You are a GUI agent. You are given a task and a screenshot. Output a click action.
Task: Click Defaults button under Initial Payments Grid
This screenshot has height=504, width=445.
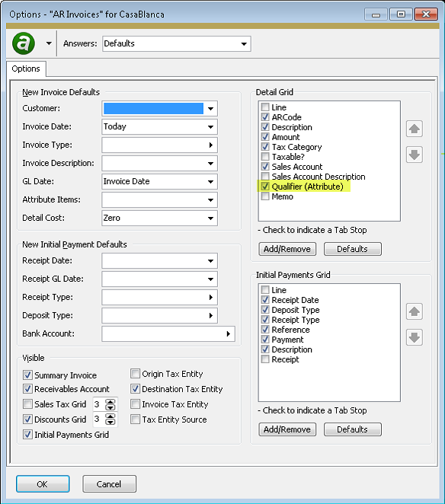point(352,429)
